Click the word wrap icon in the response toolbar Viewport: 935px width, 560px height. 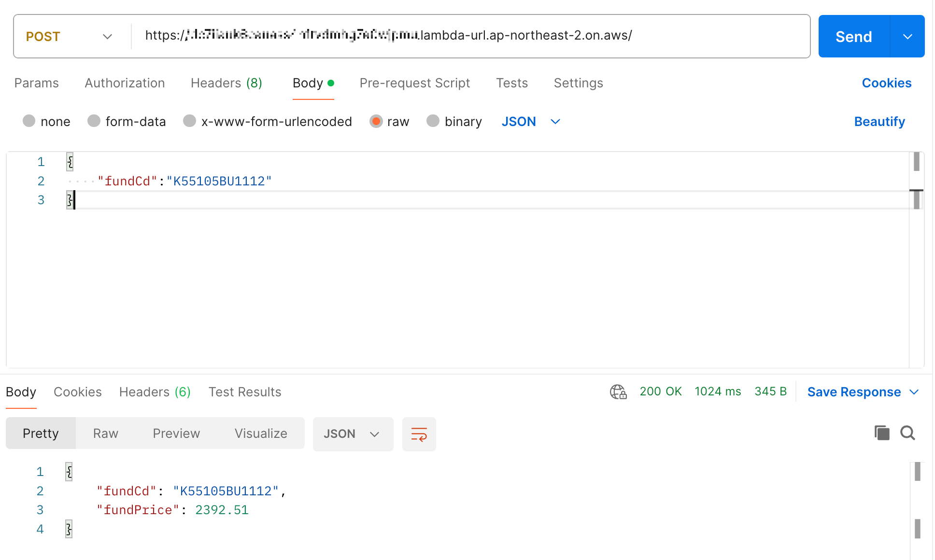click(x=419, y=434)
